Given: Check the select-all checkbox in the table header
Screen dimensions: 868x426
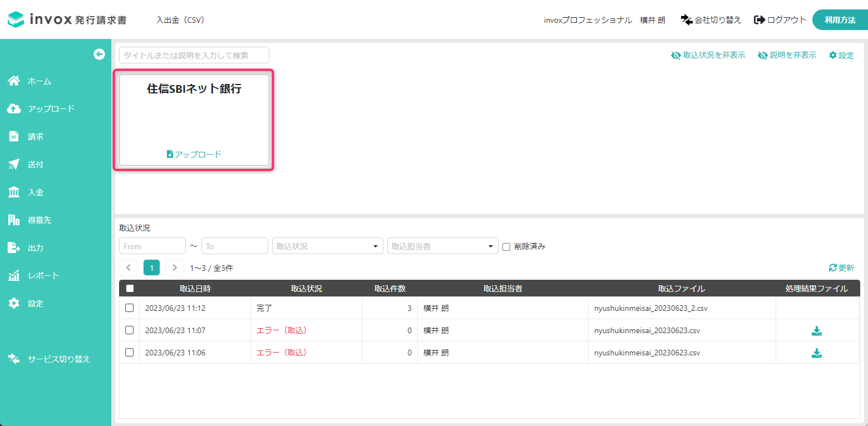Looking at the screenshot, I should click(129, 288).
